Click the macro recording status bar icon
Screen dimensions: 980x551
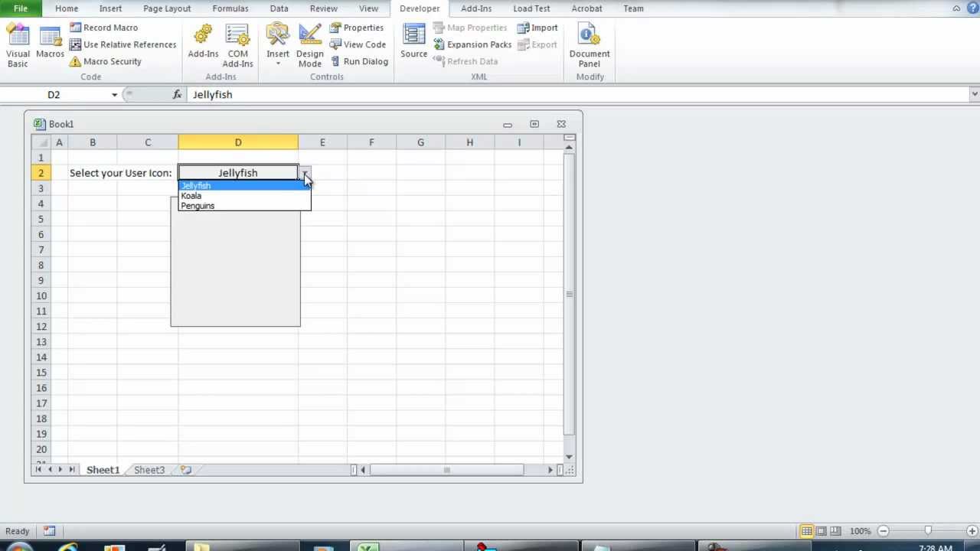50,531
